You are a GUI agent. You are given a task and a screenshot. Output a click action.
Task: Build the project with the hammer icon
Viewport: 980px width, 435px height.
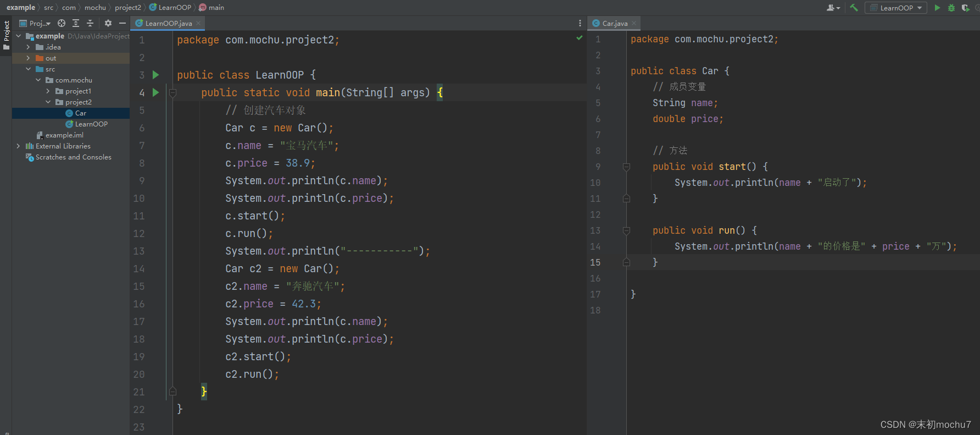pos(854,8)
